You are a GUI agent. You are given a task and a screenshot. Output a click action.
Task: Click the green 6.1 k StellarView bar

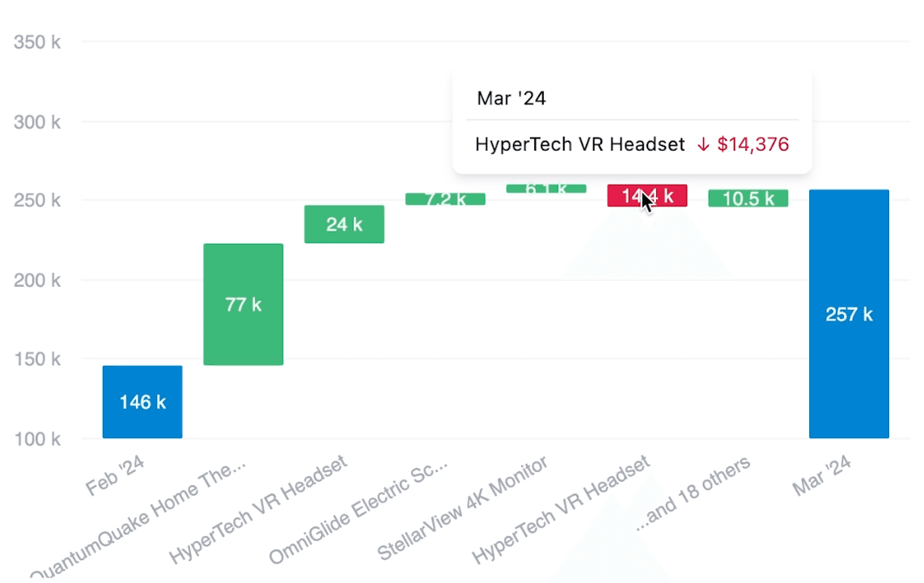tap(546, 189)
